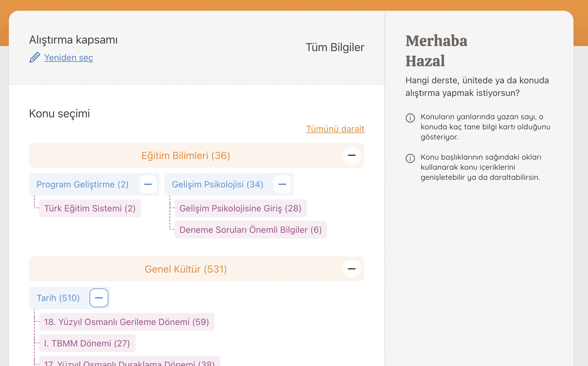The height and width of the screenshot is (366, 588).
Task: Collapse the Genel Kültür section
Action: pos(351,269)
